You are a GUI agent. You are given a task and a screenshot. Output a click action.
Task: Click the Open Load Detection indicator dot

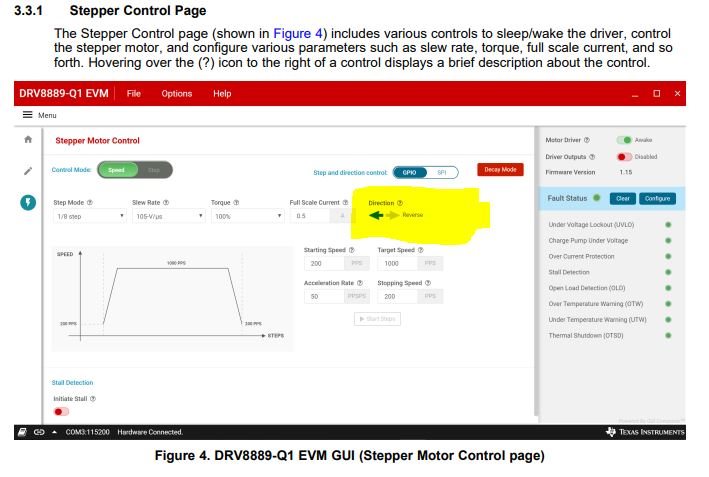[x=668, y=288]
